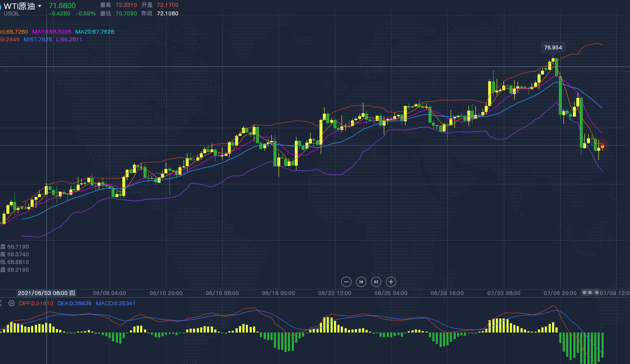This screenshot has width=630, height=364.
Task: Click the Bollinger L:66.2811 legend
Action: pyautogui.click(x=69, y=40)
